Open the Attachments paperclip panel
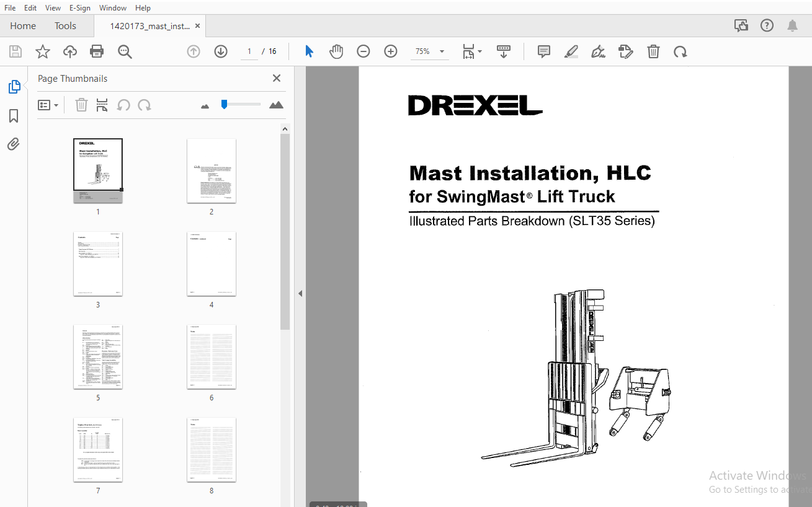The width and height of the screenshot is (812, 507). coord(14,144)
